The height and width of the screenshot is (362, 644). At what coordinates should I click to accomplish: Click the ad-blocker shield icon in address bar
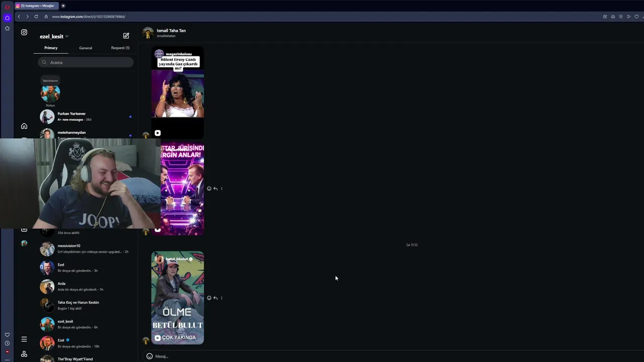click(x=621, y=17)
